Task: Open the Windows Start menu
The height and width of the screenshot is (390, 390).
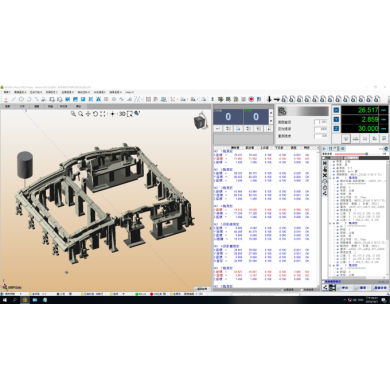Action: [x=5, y=300]
